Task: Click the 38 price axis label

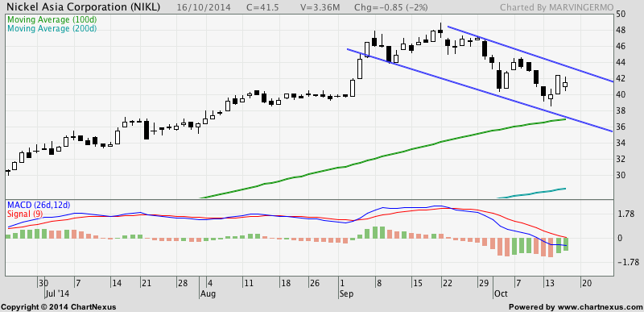Action: coord(621,111)
